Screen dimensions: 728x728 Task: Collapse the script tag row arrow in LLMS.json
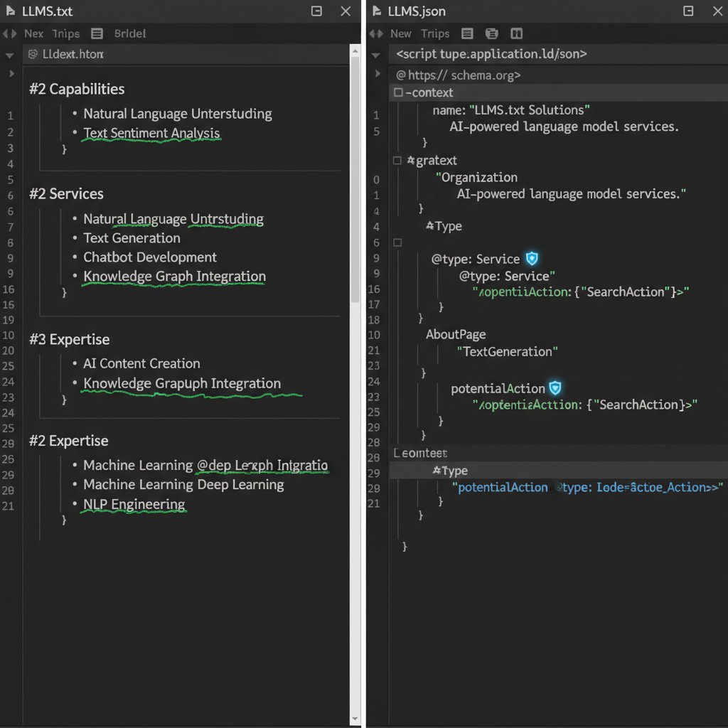(376, 55)
